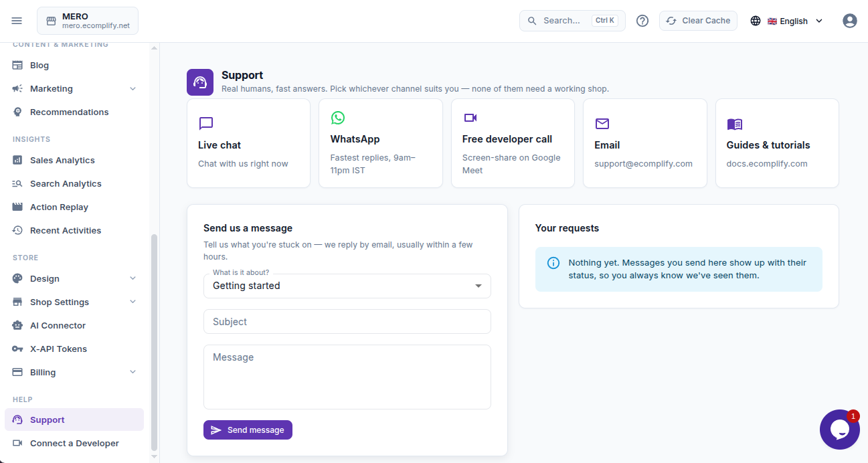
Task: Open the Support sidebar item
Action: (x=74, y=420)
